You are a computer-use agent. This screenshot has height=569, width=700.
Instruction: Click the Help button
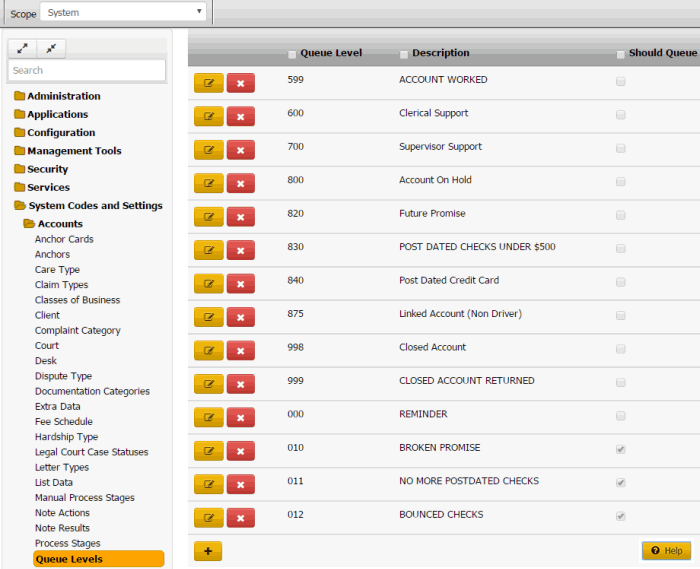pos(666,551)
